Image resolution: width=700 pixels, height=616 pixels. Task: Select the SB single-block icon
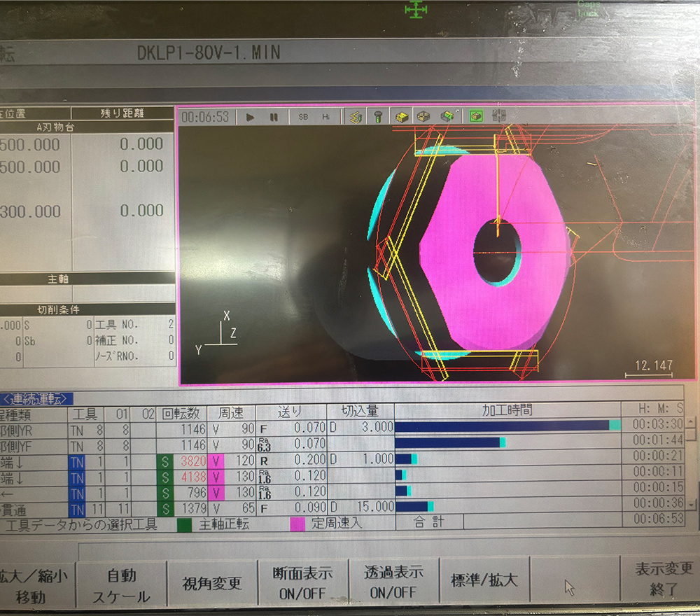(303, 116)
